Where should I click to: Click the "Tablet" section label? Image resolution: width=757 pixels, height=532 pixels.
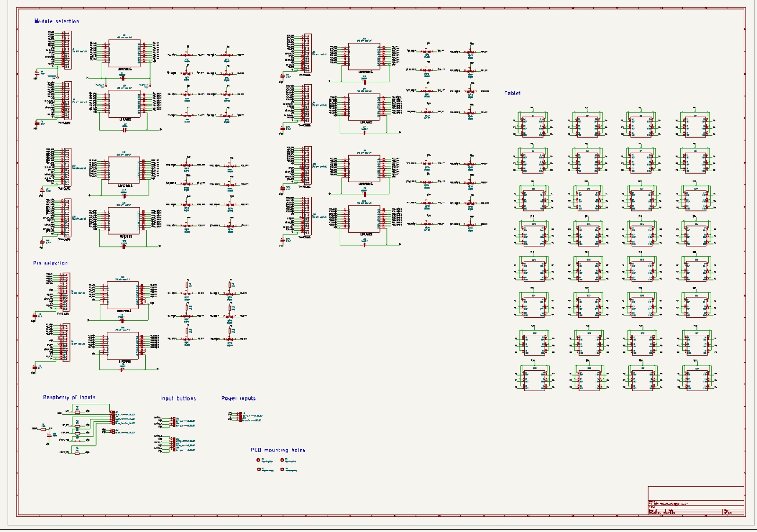(512, 93)
